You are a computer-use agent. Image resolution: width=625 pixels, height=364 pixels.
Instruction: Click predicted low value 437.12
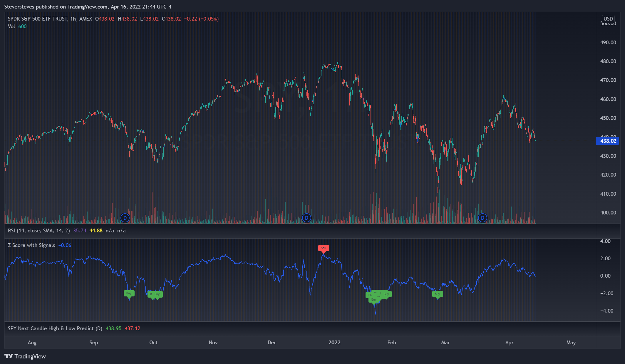[x=133, y=328]
